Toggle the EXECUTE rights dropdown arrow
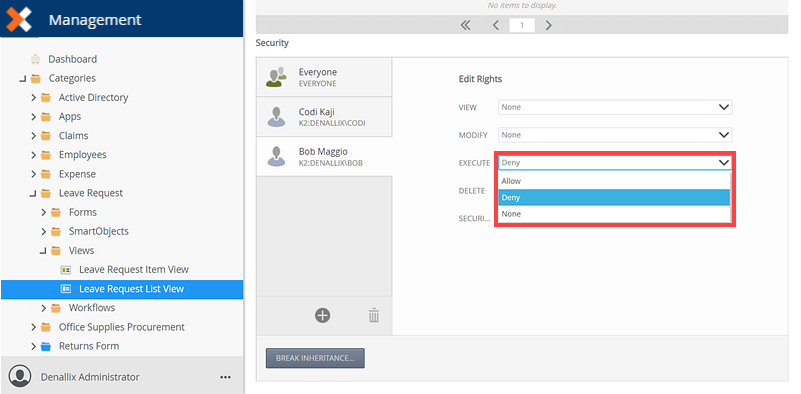Image resolution: width=801 pixels, height=394 pixels. pyautogui.click(x=723, y=163)
